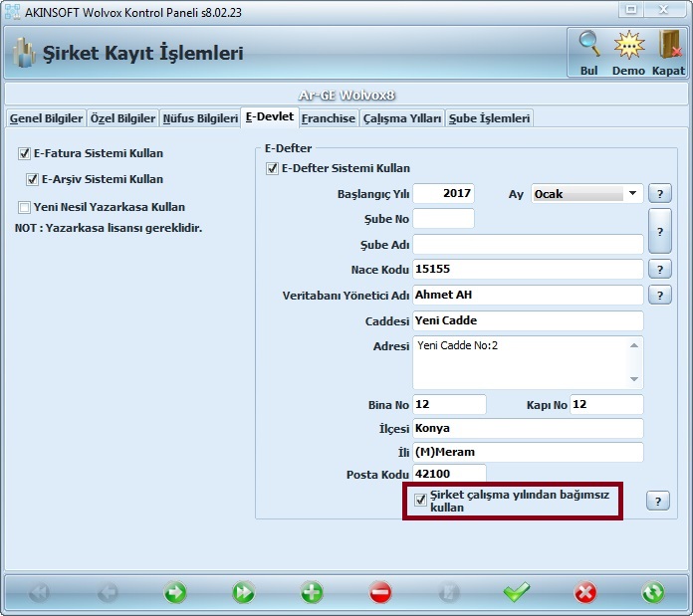
Task: Switch to Franchise tab
Action: coord(329,118)
